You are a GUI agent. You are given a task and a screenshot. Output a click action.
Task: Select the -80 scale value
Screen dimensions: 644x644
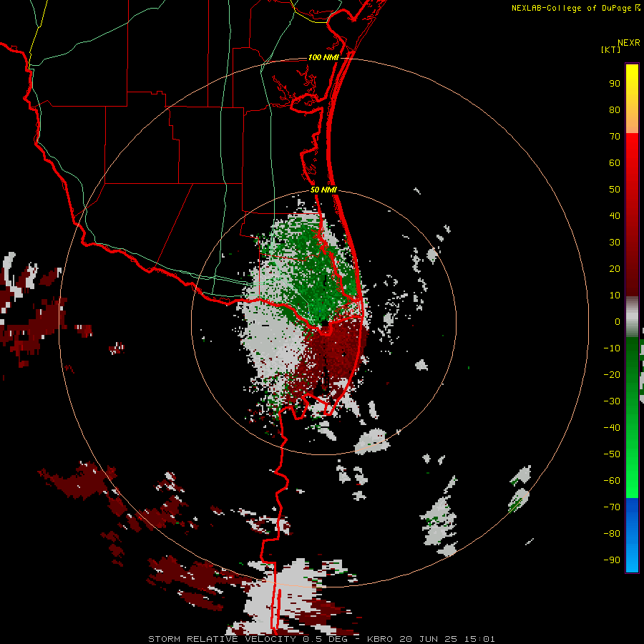tap(612, 534)
